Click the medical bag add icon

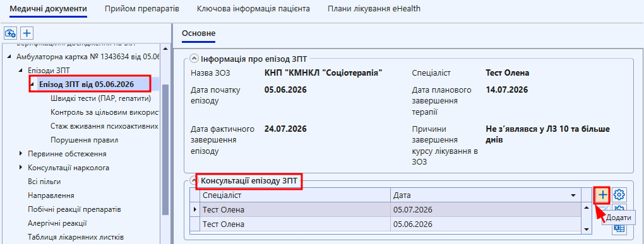(10, 33)
